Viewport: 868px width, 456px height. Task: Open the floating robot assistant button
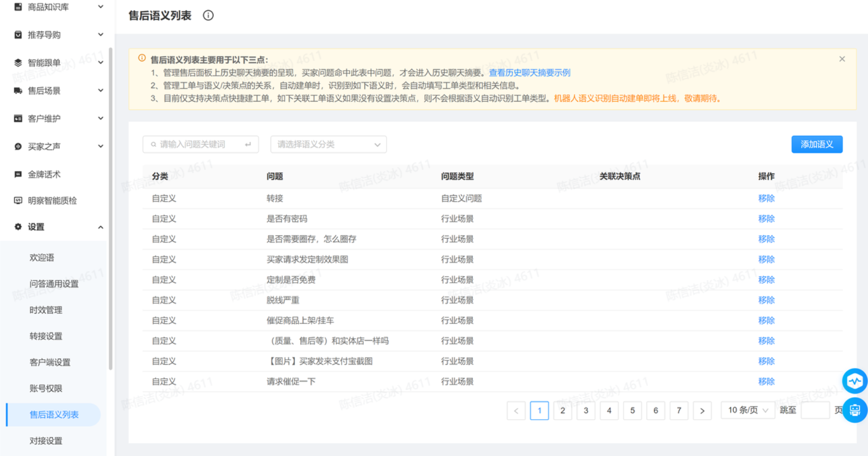(855, 410)
